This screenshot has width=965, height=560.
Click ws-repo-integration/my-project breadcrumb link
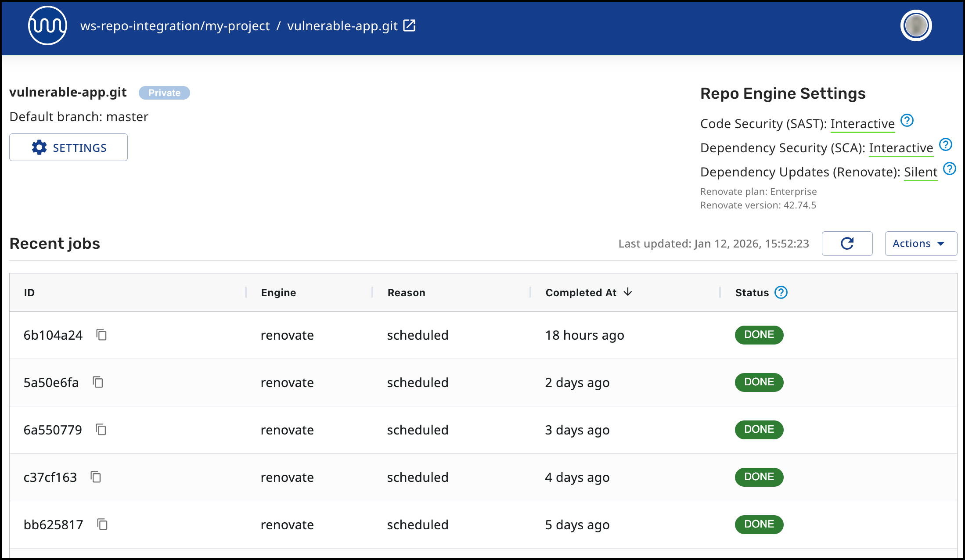point(175,26)
